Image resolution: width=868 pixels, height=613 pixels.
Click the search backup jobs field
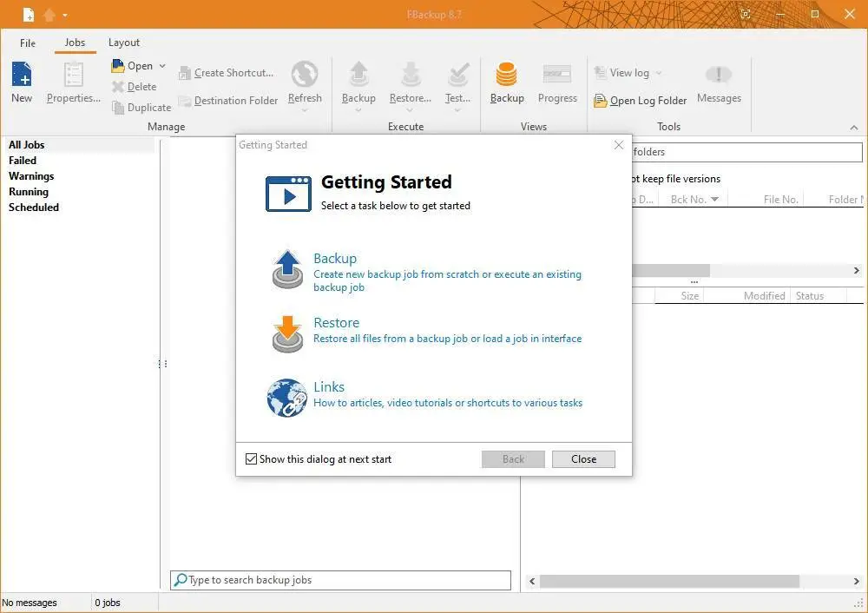(340, 580)
